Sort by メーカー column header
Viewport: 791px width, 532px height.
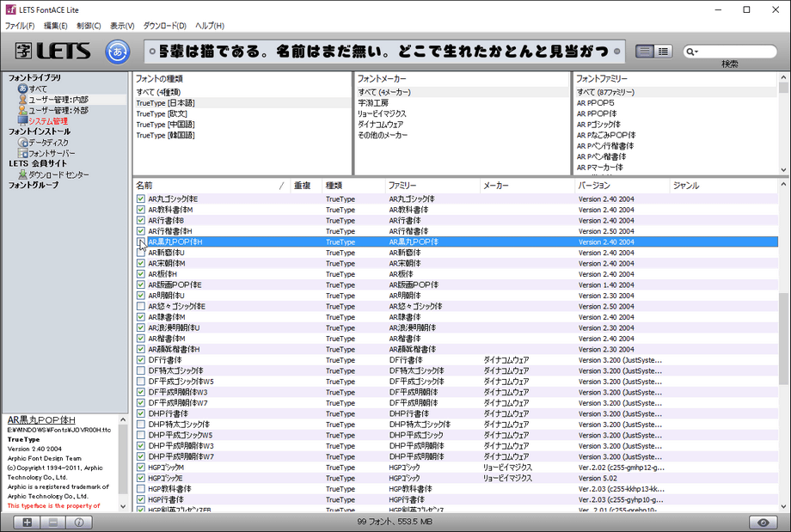coord(527,186)
